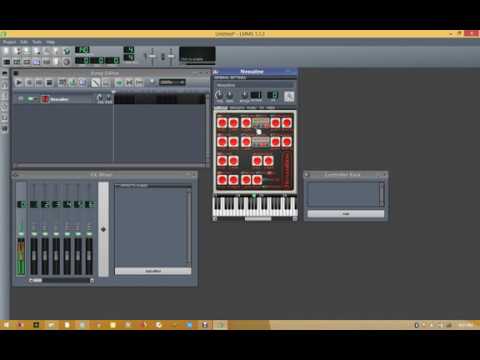480x360 pixels.
Task: Open an existing project from the toolbar
Action: pos(26,51)
